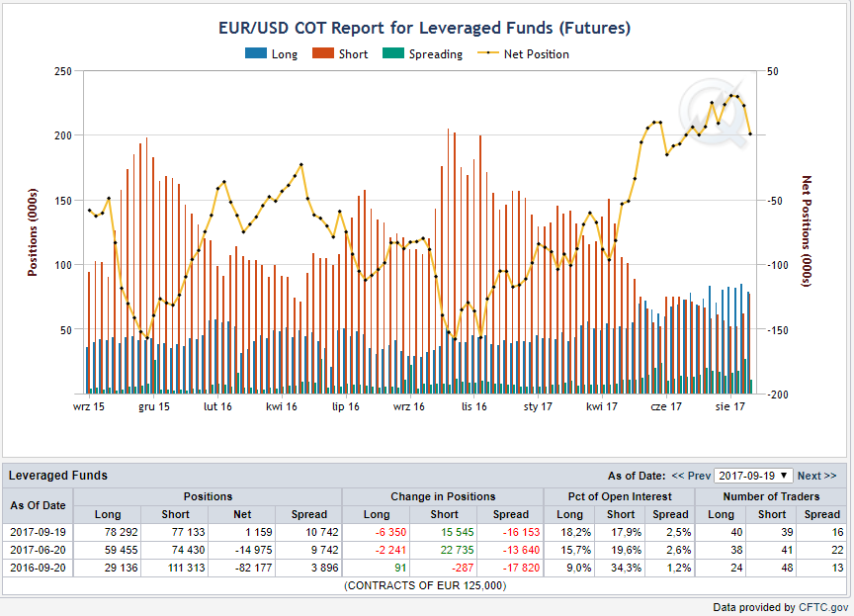
Task: Click the Net Positions (000s) right axis title
Action: point(807,231)
